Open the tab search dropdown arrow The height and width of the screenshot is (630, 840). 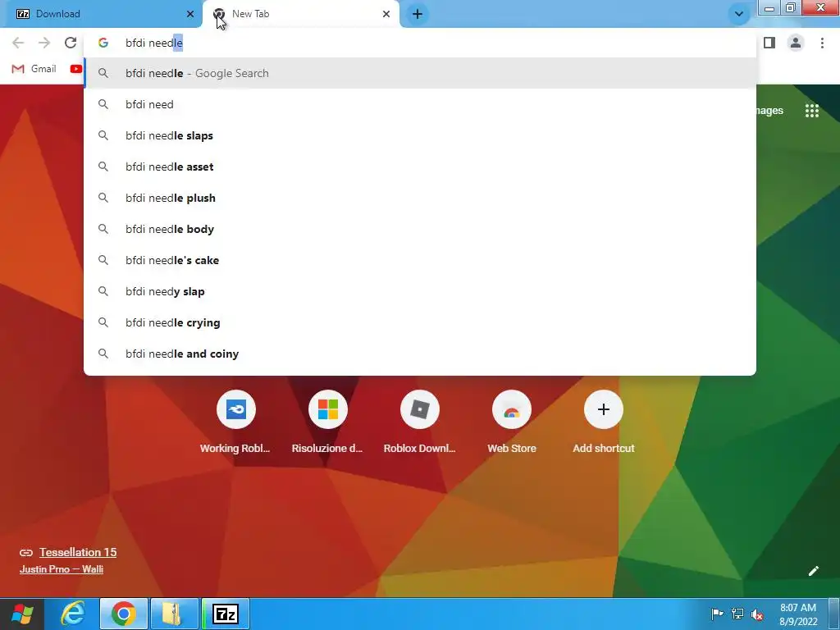[x=739, y=14]
